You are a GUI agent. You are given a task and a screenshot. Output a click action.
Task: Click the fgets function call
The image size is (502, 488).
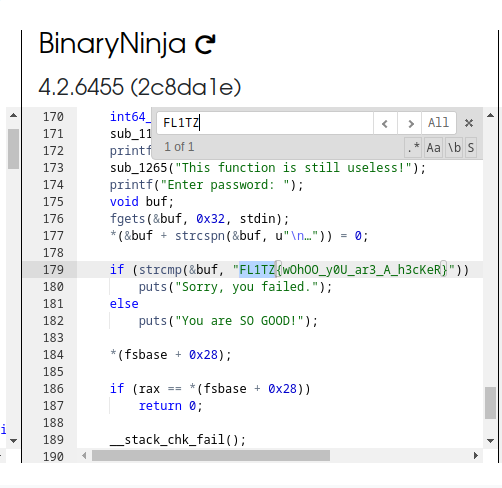point(128,219)
